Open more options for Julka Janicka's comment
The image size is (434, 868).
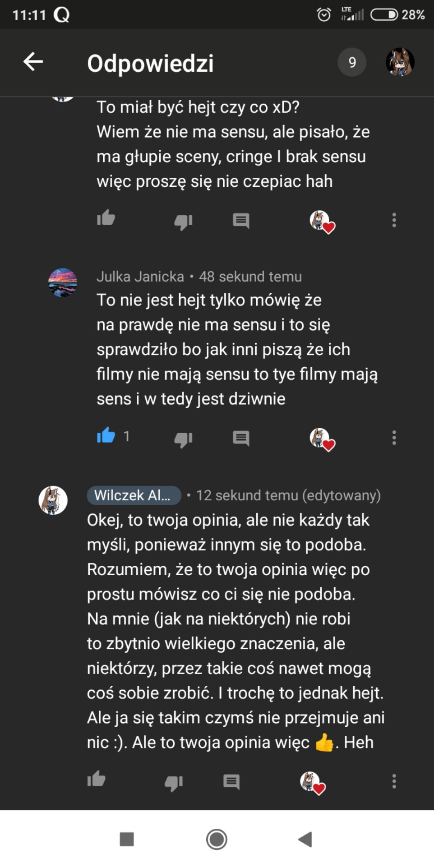pos(394,438)
